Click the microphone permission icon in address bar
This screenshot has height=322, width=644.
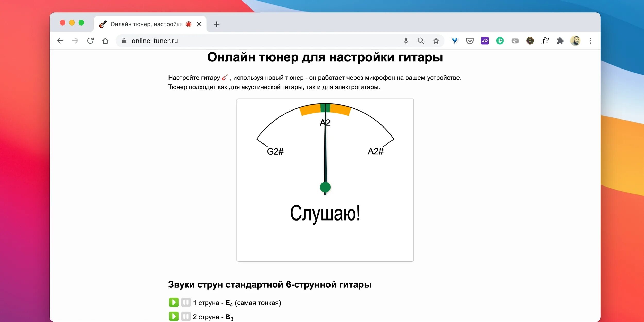[406, 41]
